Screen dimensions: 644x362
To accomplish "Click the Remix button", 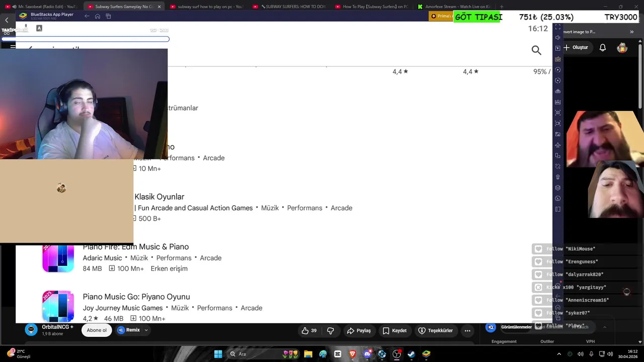I will pos(129,330).
